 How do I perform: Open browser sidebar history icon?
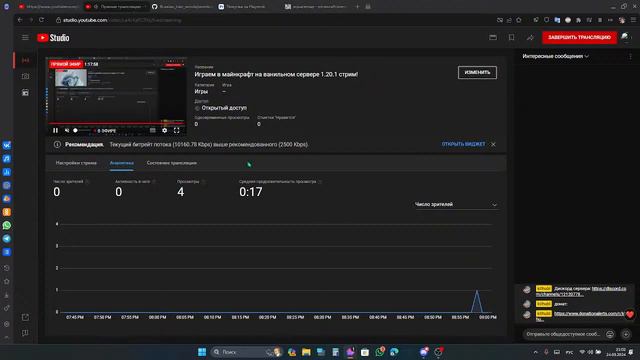pos(7,268)
